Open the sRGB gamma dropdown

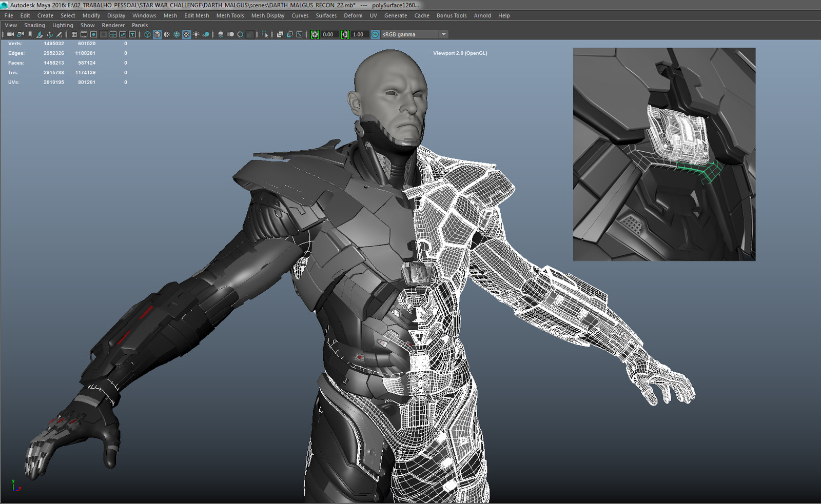point(415,34)
